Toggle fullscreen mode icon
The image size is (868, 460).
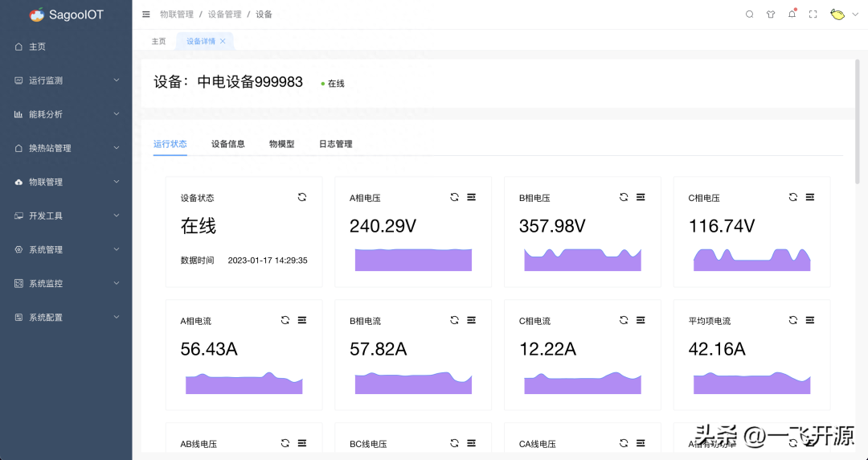(813, 14)
